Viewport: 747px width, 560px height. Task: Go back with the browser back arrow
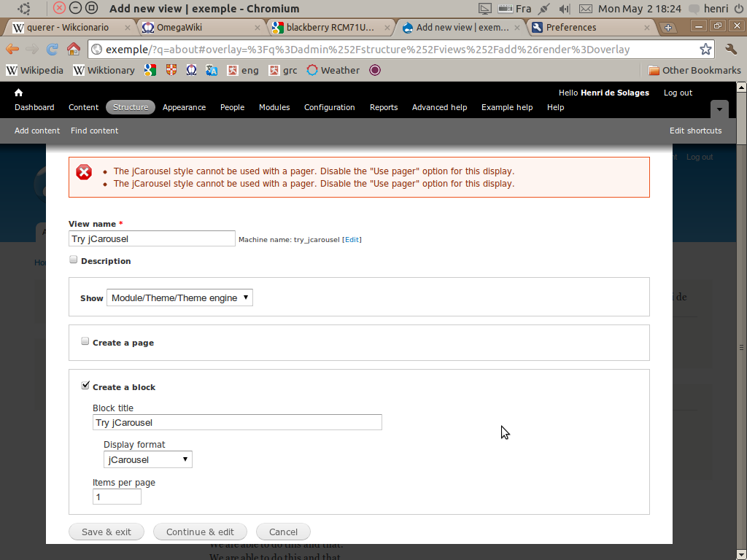12,49
